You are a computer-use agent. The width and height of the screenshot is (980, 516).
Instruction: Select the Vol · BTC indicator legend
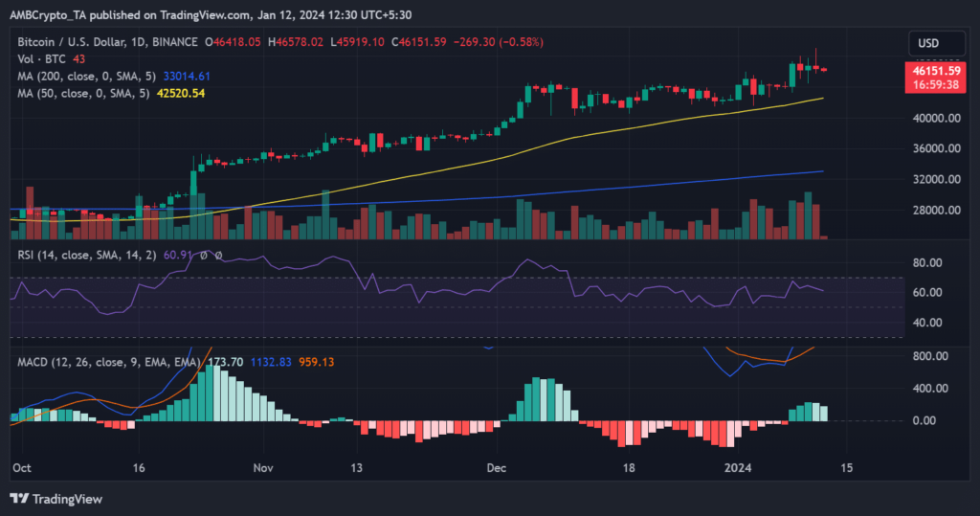[x=38, y=59]
